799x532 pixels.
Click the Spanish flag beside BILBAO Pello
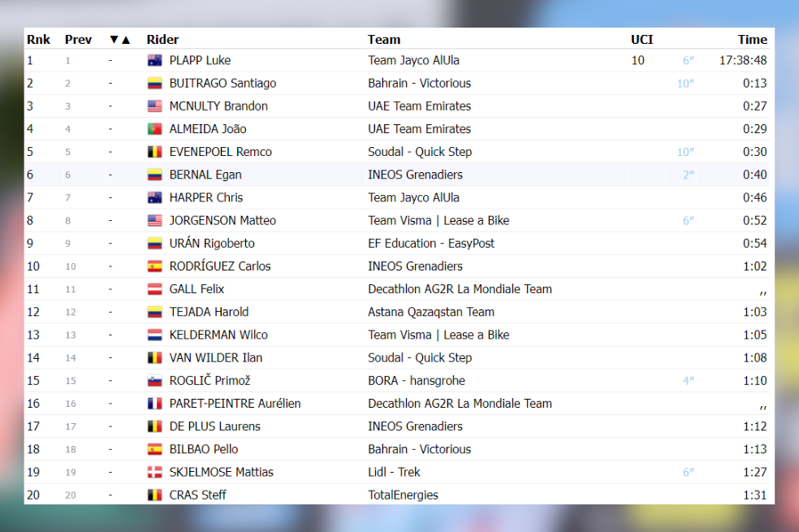coord(155,449)
